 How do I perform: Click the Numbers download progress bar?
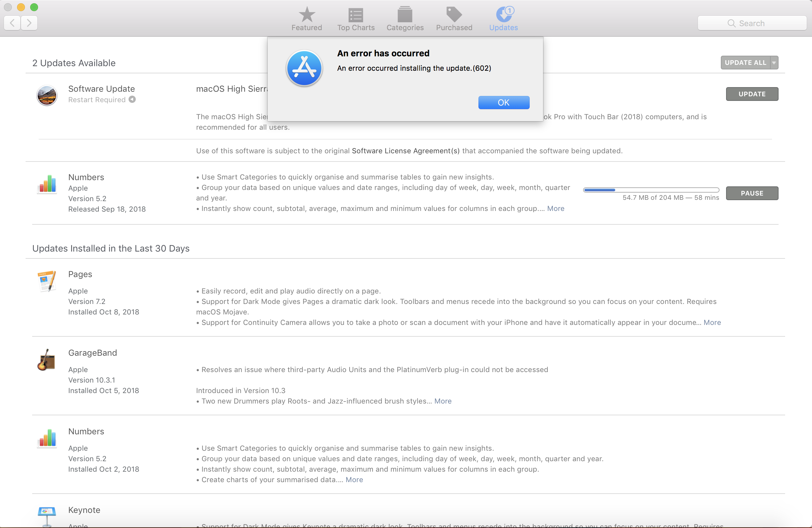click(x=651, y=190)
